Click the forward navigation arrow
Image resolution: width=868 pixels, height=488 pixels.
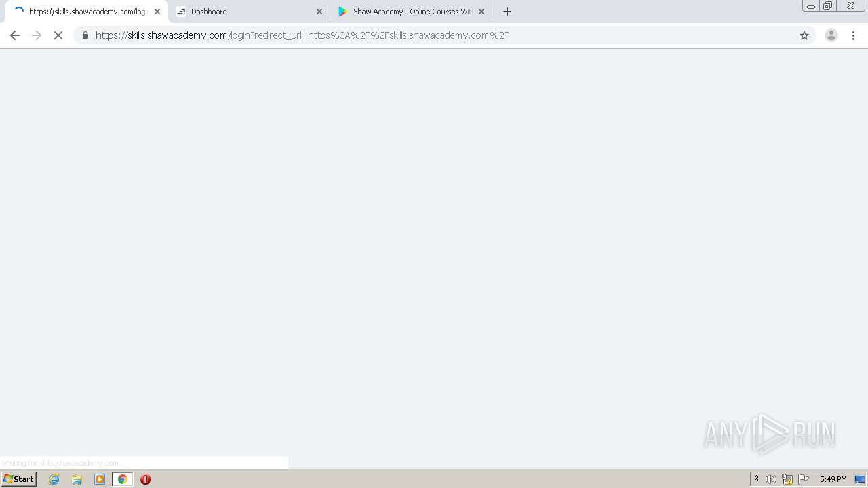pyautogui.click(x=37, y=35)
